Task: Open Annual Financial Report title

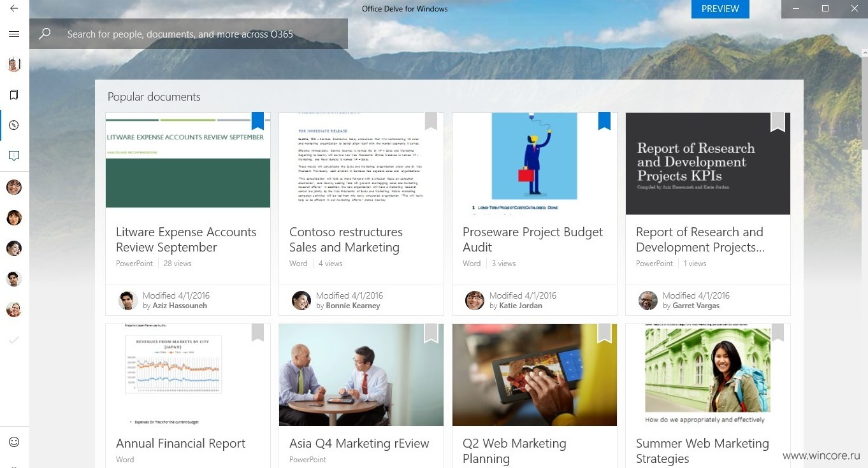Action: (180, 444)
